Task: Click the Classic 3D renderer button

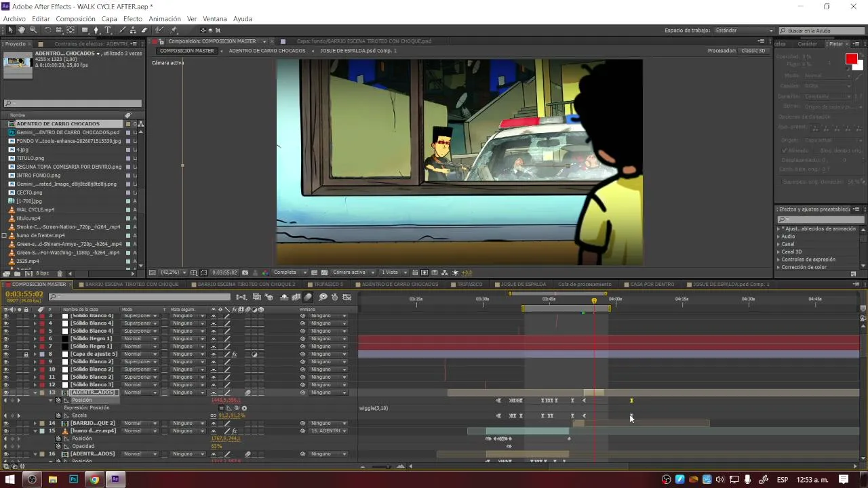Action: point(753,51)
